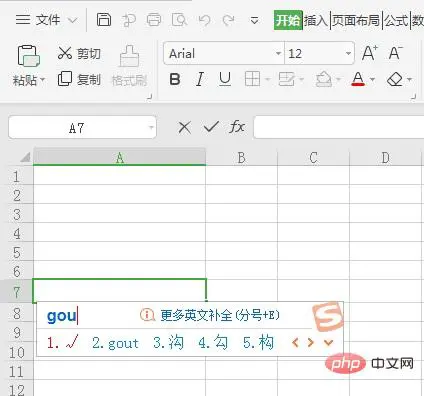
Task: Expand the clear eraser dropdown arrow
Action: [x=410, y=79]
